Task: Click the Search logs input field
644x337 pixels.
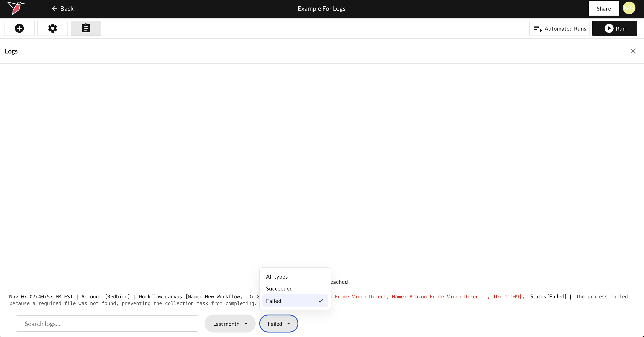Action: click(x=107, y=324)
